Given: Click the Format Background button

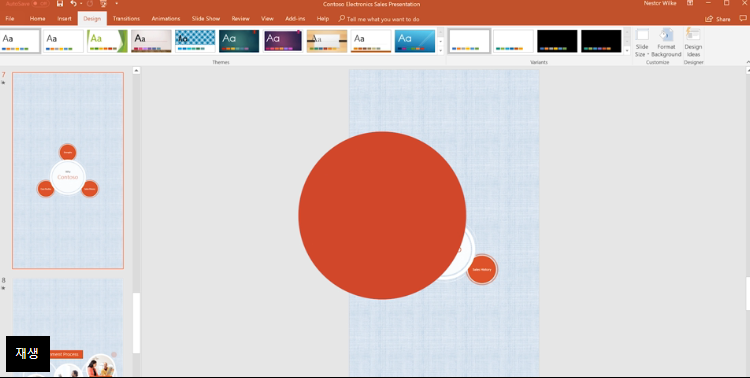Looking at the screenshot, I should pos(666,43).
